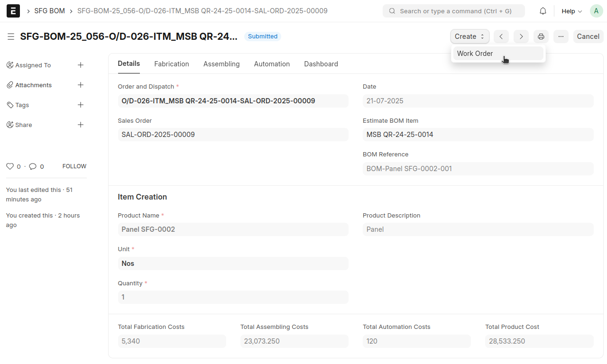Open the three-dot more options menu
Image resolution: width=607 pixels, height=364 pixels.
pyautogui.click(x=561, y=36)
